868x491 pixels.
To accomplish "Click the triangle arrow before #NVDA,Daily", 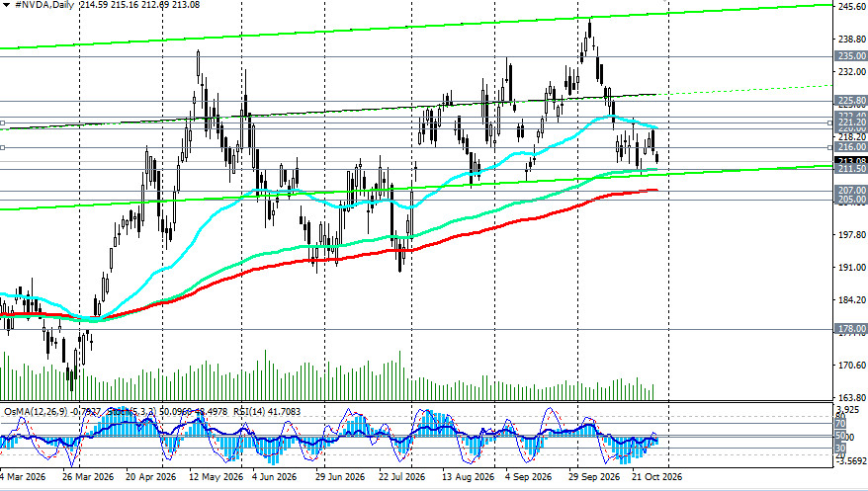I will click(6, 5).
